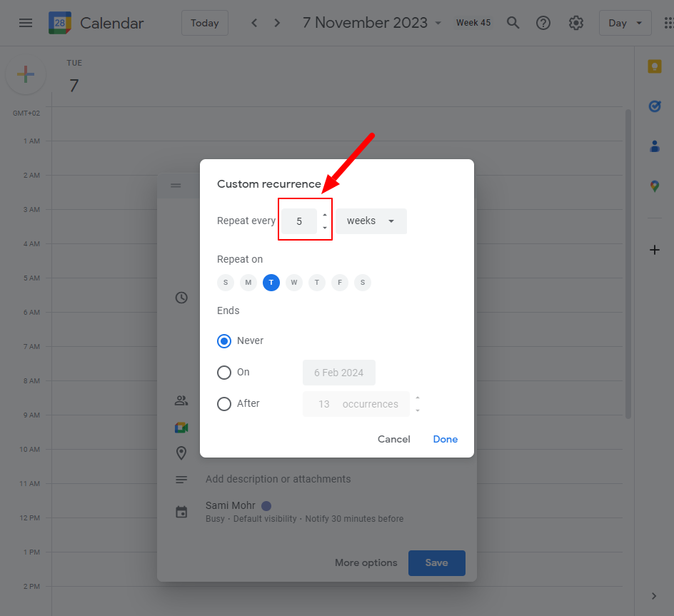The width and height of the screenshot is (674, 616).
Task: Open the main menu hamburger icon
Action: [26, 23]
